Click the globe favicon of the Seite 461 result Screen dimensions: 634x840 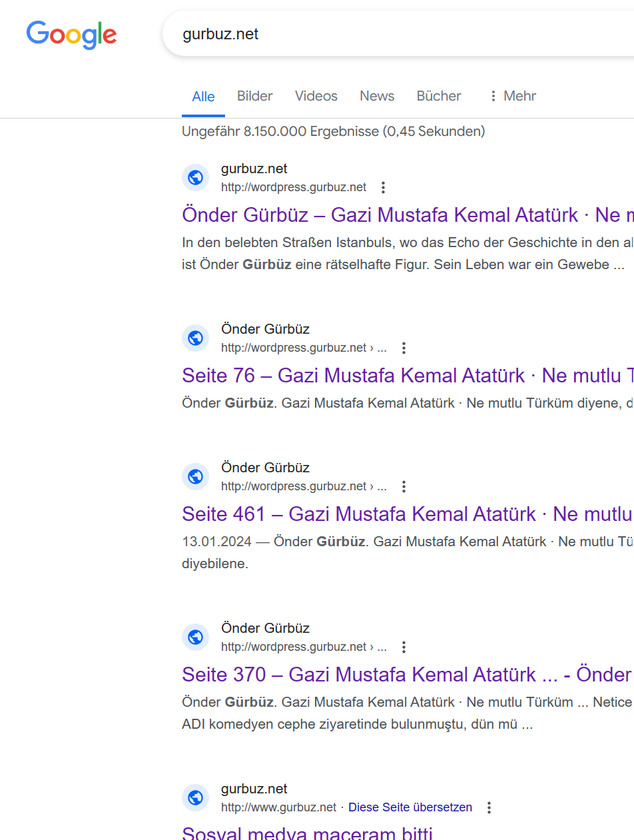(195, 476)
